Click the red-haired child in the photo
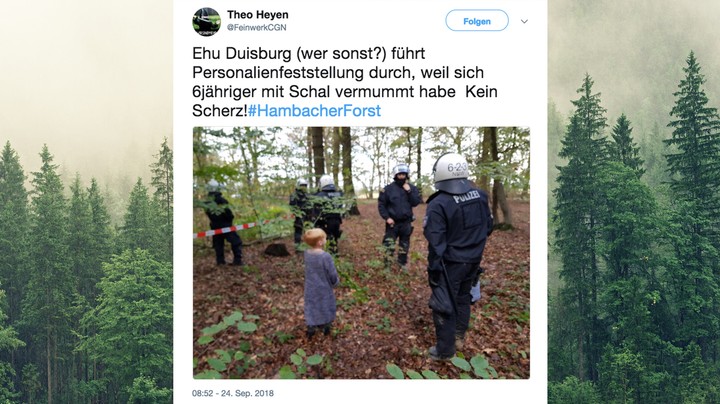 320,282
